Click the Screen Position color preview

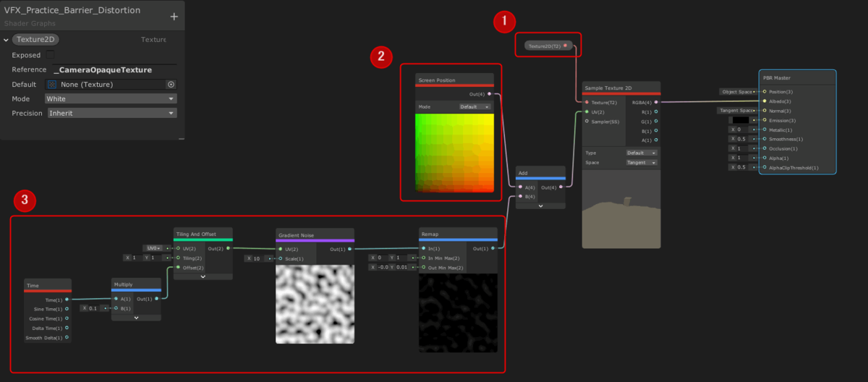coord(454,153)
